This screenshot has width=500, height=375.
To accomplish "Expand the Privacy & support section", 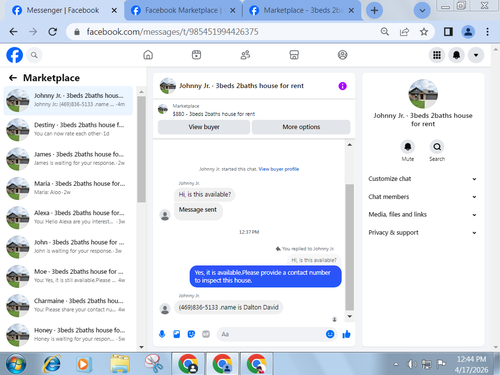I will click(x=423, y=232).
